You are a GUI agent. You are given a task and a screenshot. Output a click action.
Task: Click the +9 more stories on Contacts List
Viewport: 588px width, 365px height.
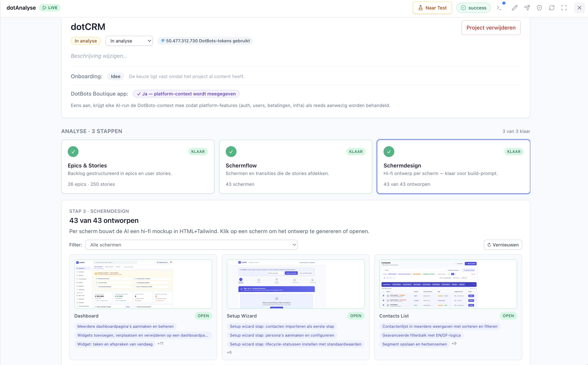point(454,344)
